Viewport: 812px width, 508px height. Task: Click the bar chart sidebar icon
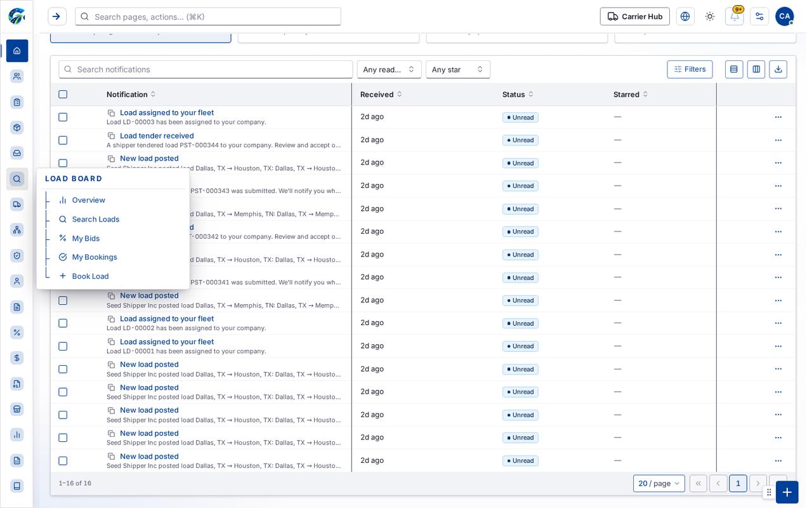(x=17, y=435)
